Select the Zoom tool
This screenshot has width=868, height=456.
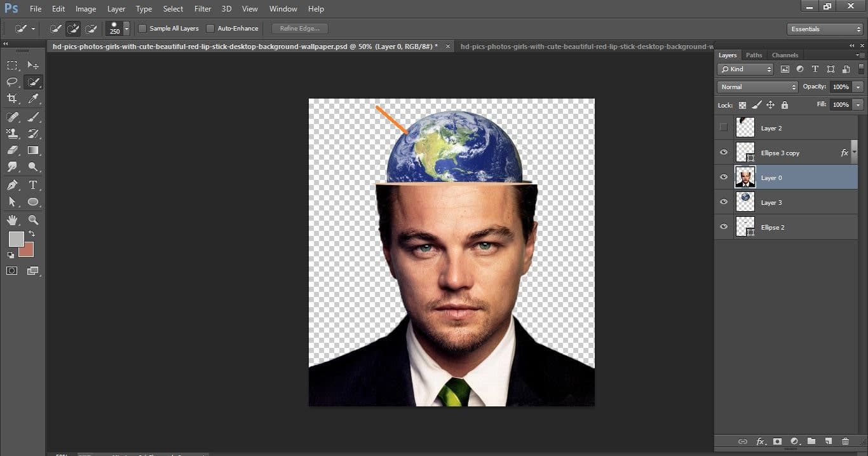[x=33, y=219]
